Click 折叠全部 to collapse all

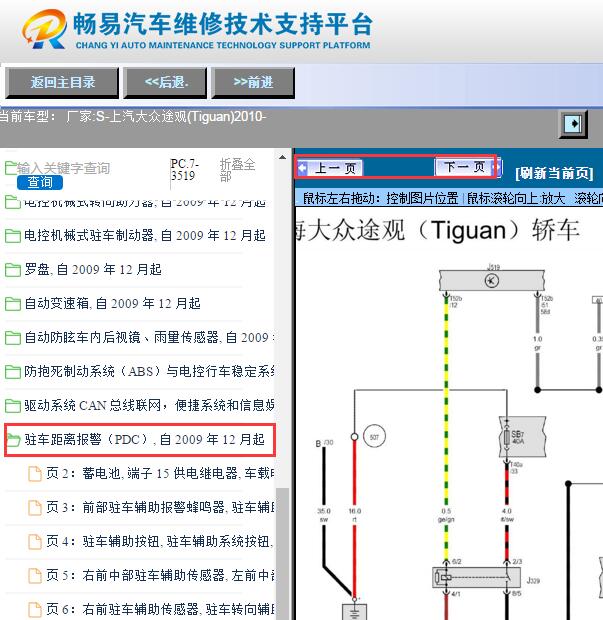coord(237,170)
